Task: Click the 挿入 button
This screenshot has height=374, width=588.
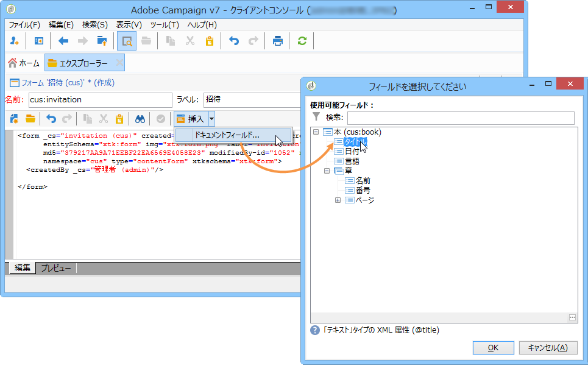Action: point(191,119)
